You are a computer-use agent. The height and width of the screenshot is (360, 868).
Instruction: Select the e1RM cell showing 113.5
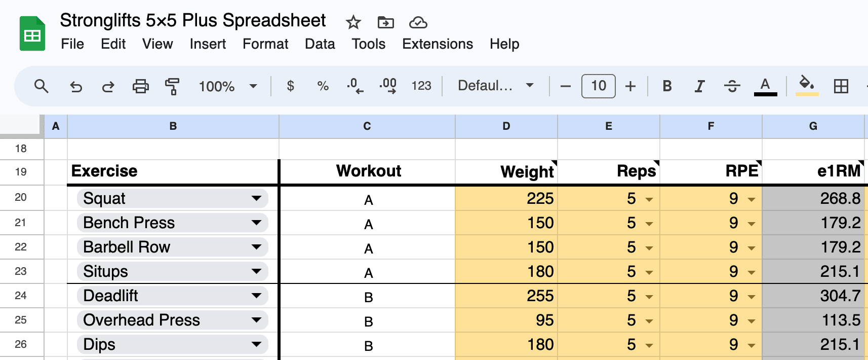pyautogui.click(x=813, y=320)
